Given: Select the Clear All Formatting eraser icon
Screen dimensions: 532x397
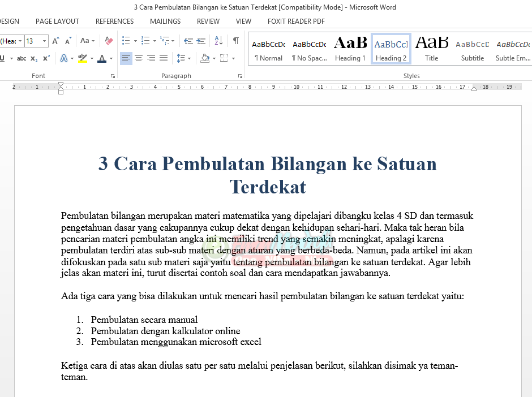Looking at the screenshot, I should click(109, 41).
